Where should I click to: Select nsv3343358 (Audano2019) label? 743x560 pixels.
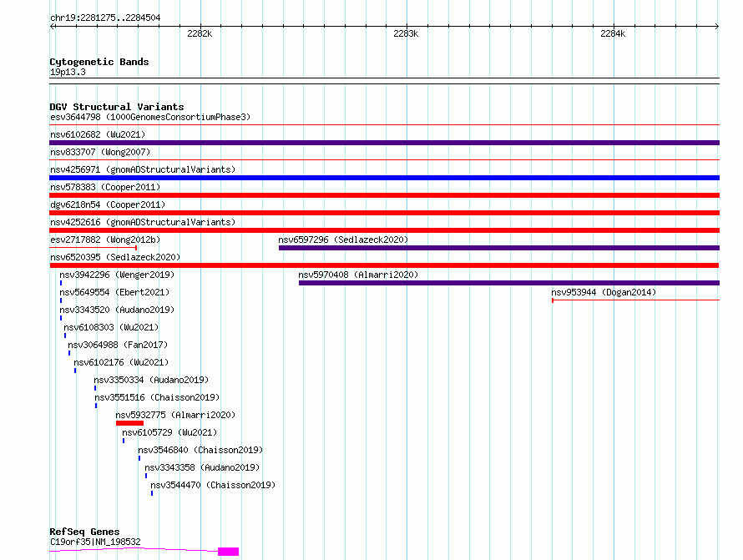[202, 467]
